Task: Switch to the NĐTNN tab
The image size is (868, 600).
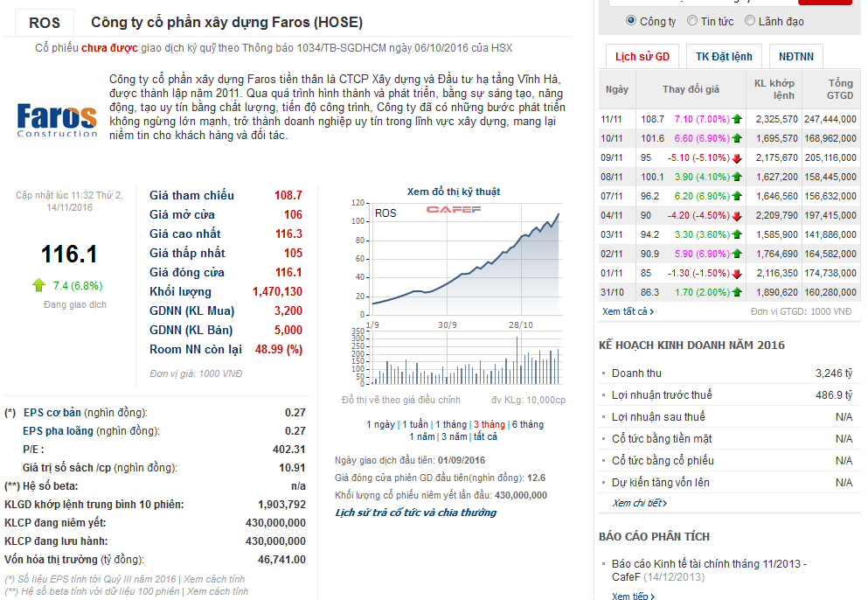Action: tap(796, 57)
